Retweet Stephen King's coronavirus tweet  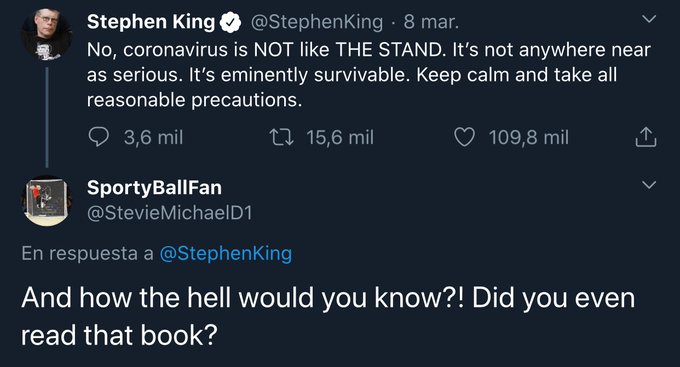click(x=282, y=137)
